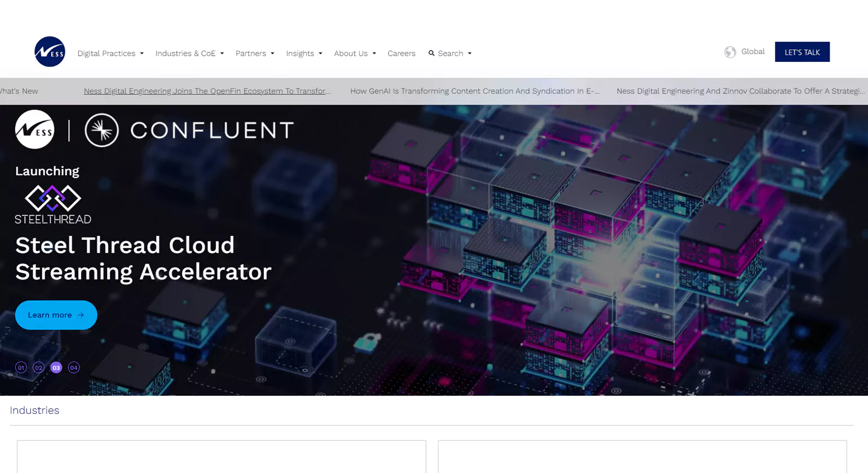Open the About Us menu
The image size is (868, 473).
pos(355,53)
